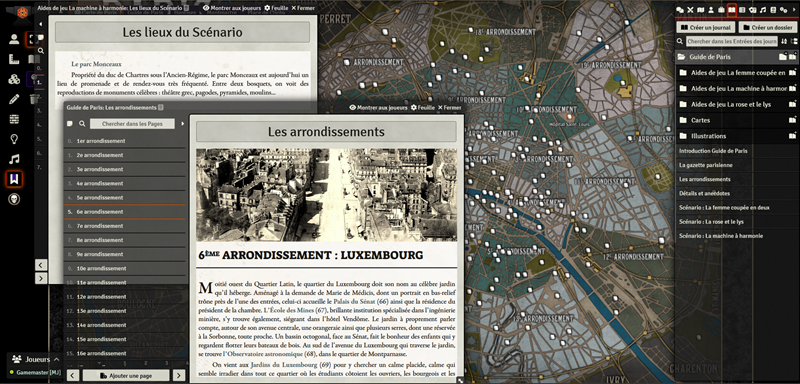The width and height of the screenshot is (800, 384).
Task: Open the Combat Encounters sidebar tab
Action: [690, 10]
